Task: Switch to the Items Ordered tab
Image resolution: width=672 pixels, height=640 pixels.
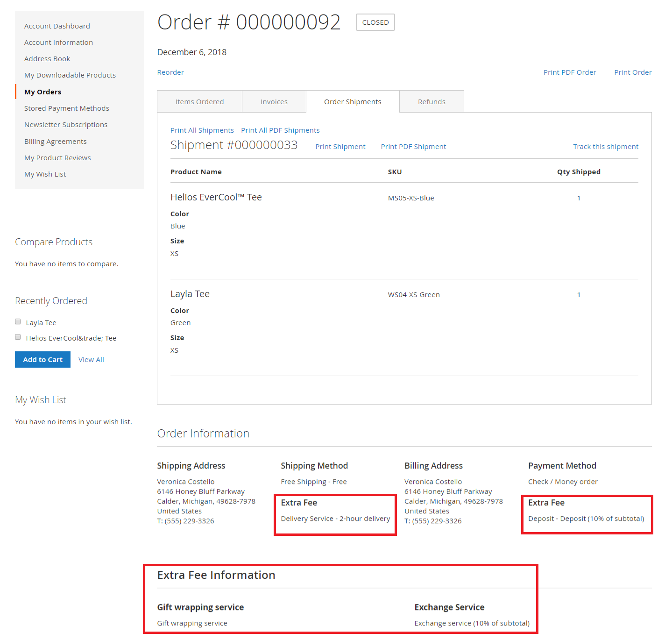Action: point(199,102)
